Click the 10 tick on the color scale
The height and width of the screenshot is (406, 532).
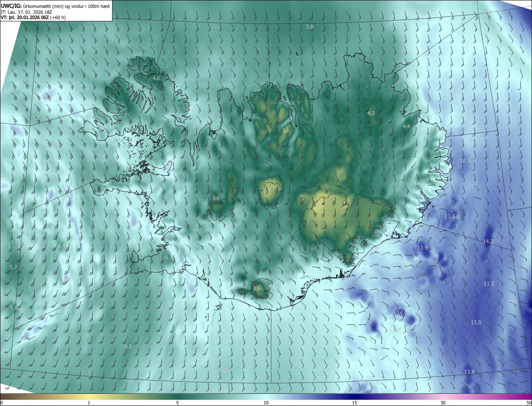pos(266,403)
